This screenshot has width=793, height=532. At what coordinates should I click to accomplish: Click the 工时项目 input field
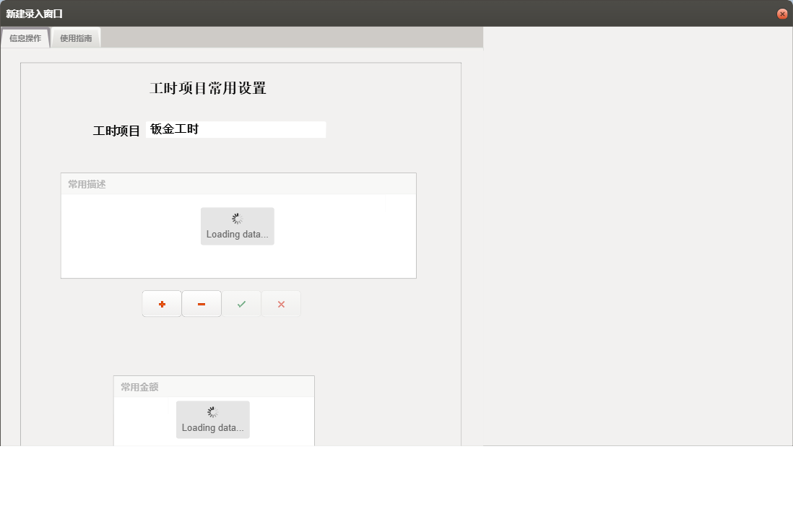click(x=235, y=129)
